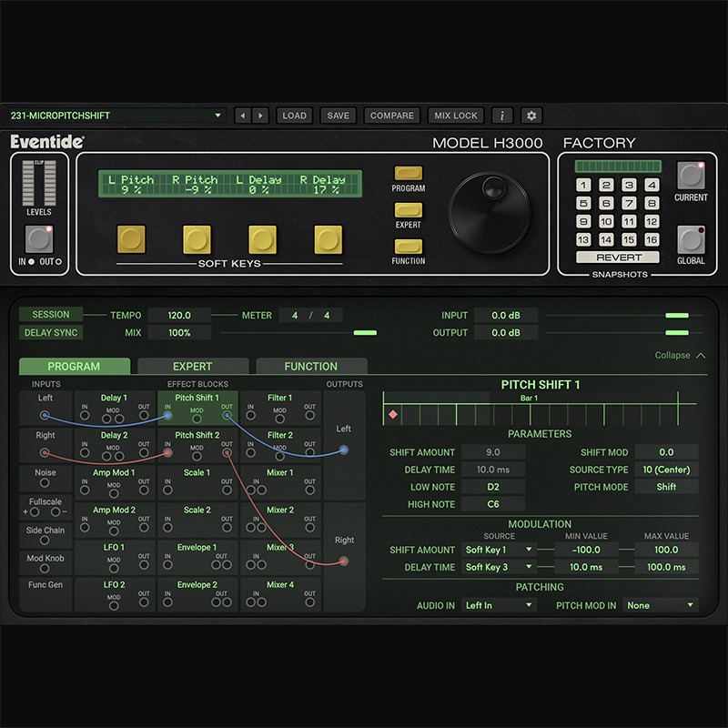The image size is (728, 728).
Task: Click Filter 1 IN jack
Action: pos(251,415)
